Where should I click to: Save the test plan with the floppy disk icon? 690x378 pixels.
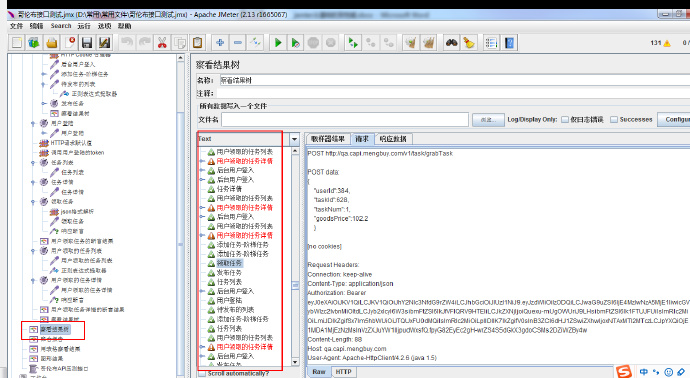click(87, 43)
